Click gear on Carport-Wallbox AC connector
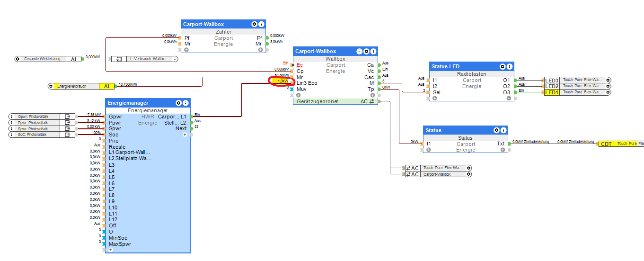Viewport: 644px width, 261px height. pyautogui.click(x=469, y=174)
